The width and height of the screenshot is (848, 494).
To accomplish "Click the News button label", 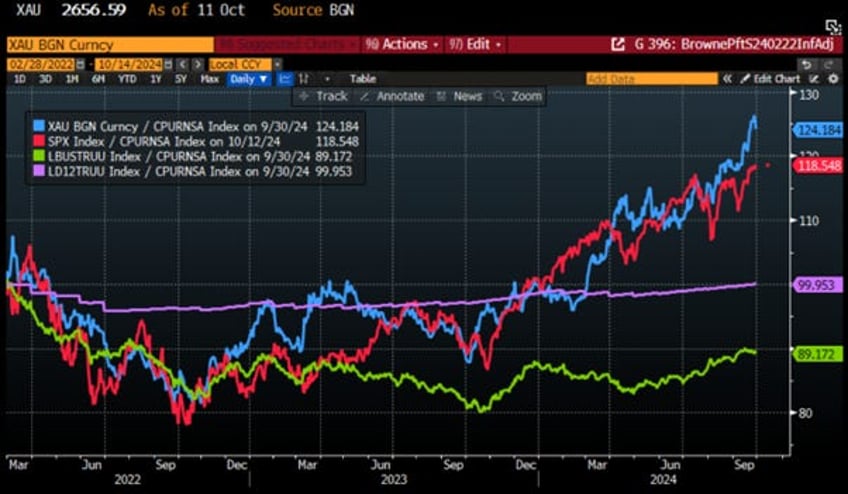I will pos(468,96).
